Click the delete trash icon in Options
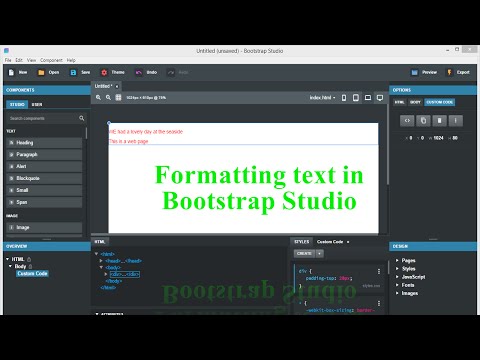The width and height of the screenshot is (480, 360). coord(439,121)
